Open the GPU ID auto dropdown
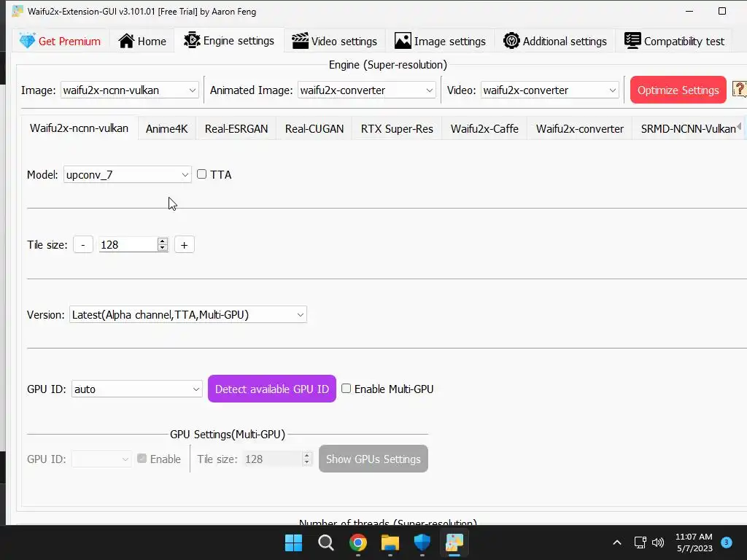Screen dimensions: 747x560 coord(136,389)
